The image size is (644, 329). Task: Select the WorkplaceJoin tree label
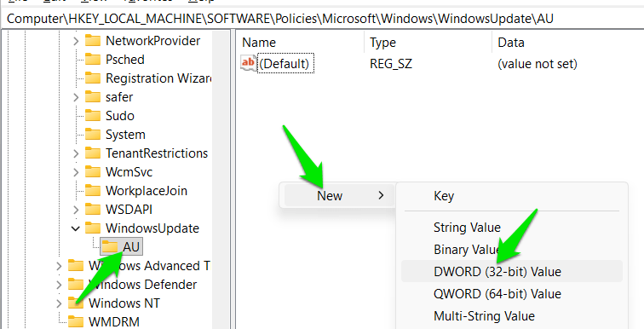[x=147, y=191]
